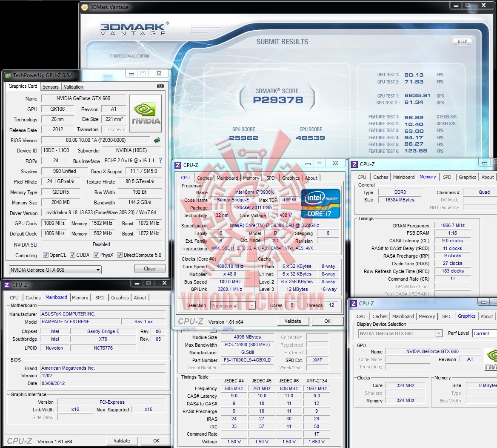497x448 pixels.
Task: Open the Memory tab in CPU-Z Mainboard window
Action: click(80, 298)
